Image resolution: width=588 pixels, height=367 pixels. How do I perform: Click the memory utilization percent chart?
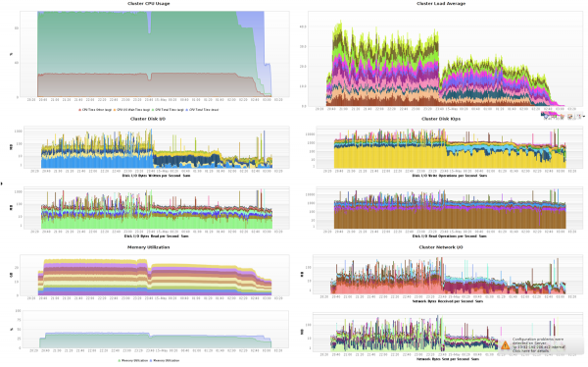155,330
